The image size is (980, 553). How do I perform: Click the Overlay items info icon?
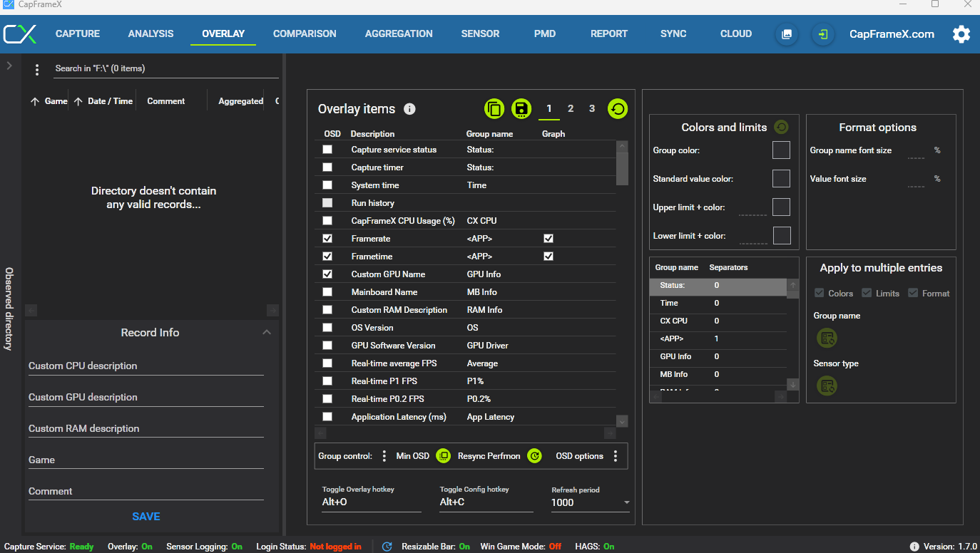409,109
